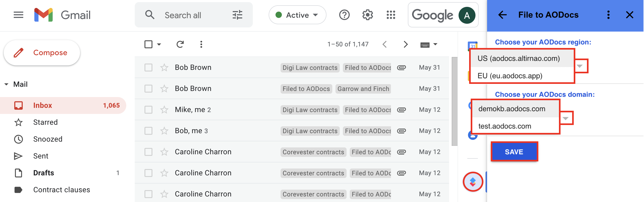This screenshot has width=644, height=202.
Task: Open the Active status dropdown
Action: point(297,15)
